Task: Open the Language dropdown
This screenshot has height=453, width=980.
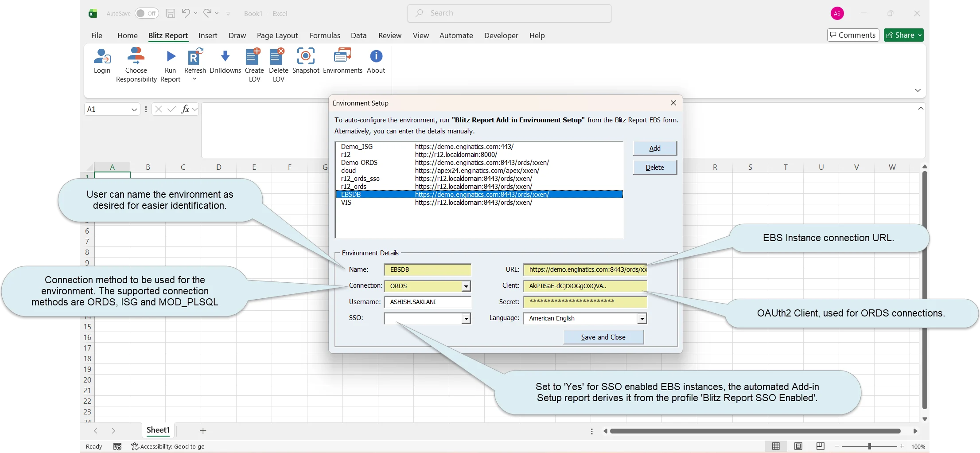Action: (642, 319)
